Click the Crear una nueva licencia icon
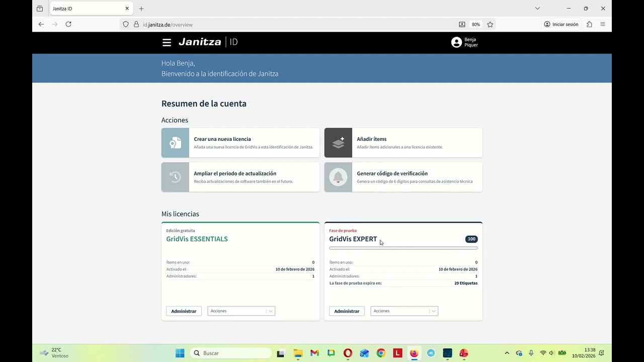Image resolution: width=644 pixels, height=362 pixels. pos(175,143)
